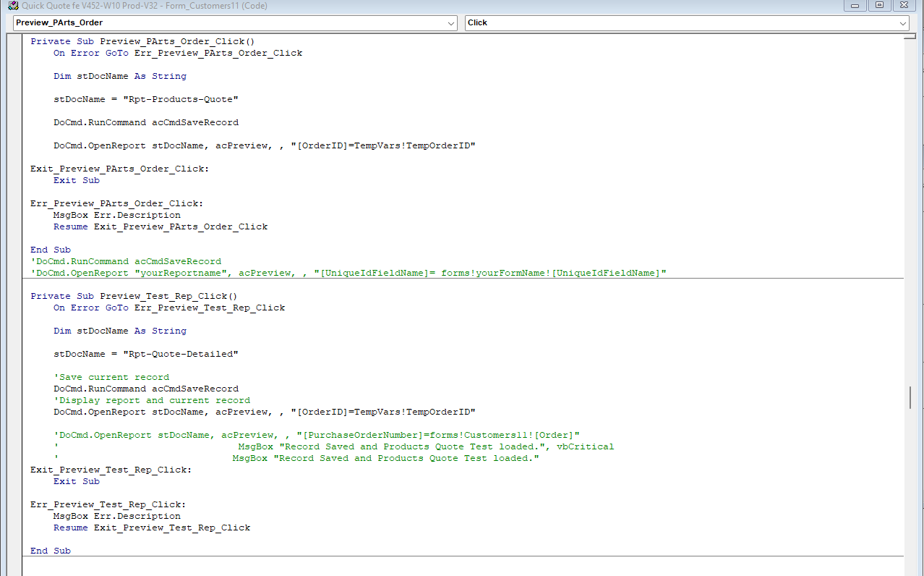Click the comment 'Display report and current record
Screen dimensions: 924x576
(x=152, y=400)
